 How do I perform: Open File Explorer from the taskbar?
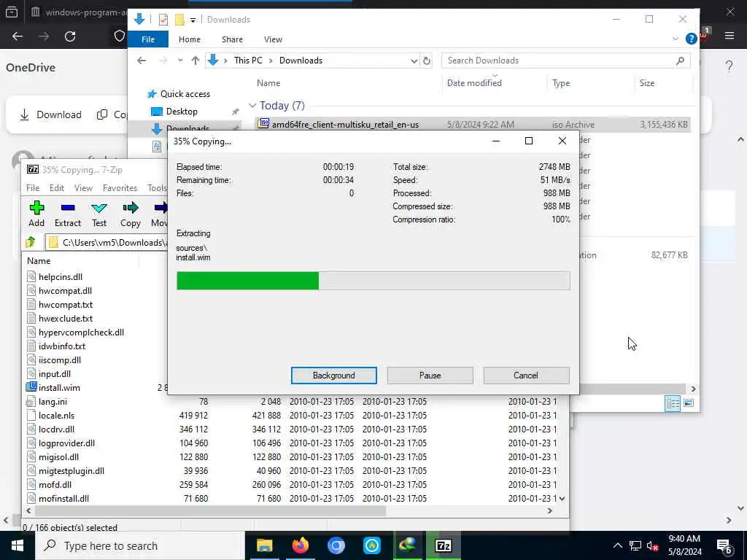(x=264, y=545)
